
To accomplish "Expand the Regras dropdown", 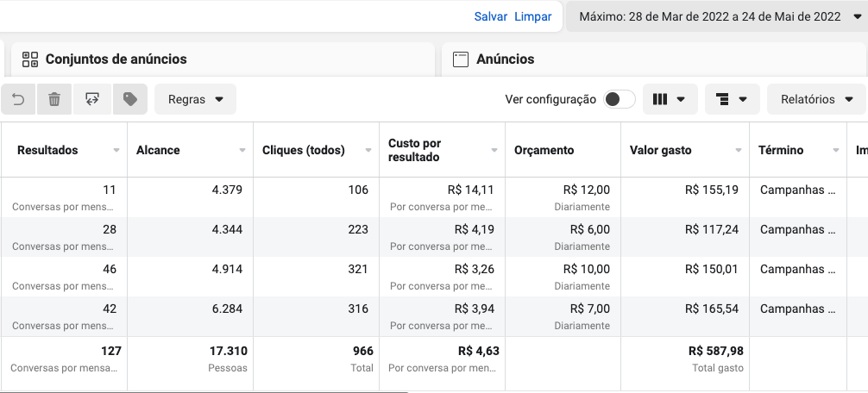I will [195, 99].
